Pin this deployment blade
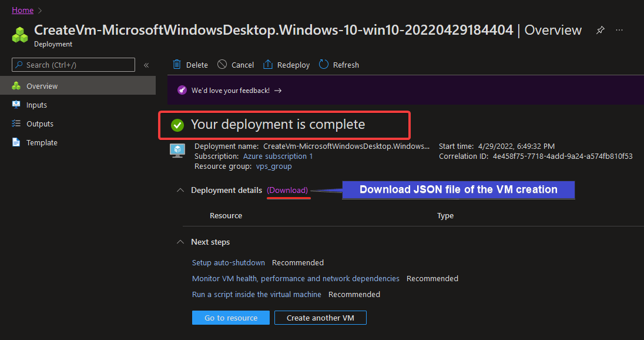Screen dimensions: 644x340 coord(600,30)
